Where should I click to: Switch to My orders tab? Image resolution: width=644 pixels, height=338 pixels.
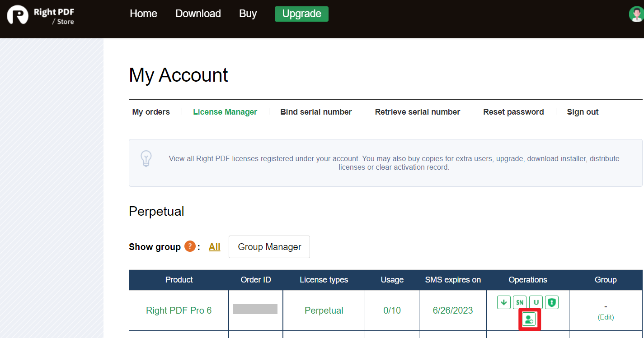coord(151,112)
